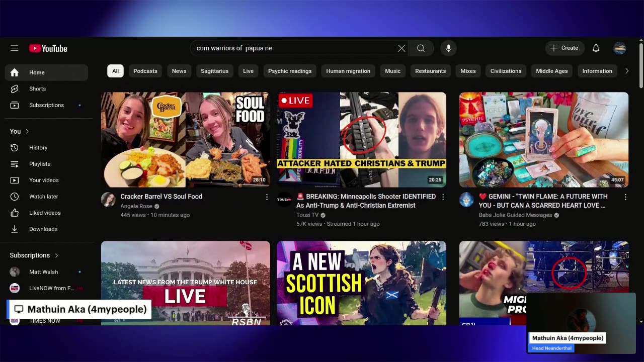Open Downloads in sidebar

(47, 229)
